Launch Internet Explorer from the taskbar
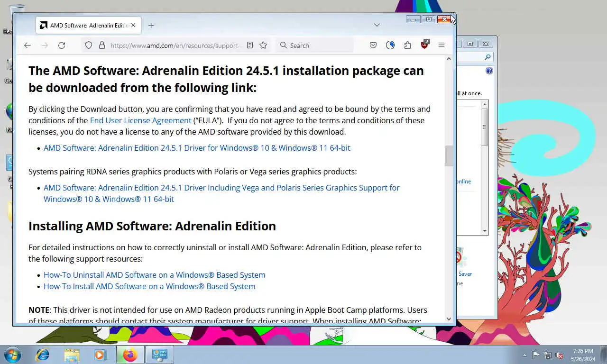Viewport: 607px width, 364px height. click(x=43, y=355)
